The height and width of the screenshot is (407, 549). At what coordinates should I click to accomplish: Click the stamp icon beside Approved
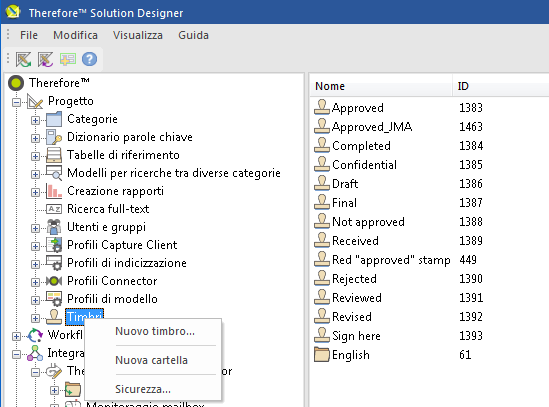click(x=322, y=107)
